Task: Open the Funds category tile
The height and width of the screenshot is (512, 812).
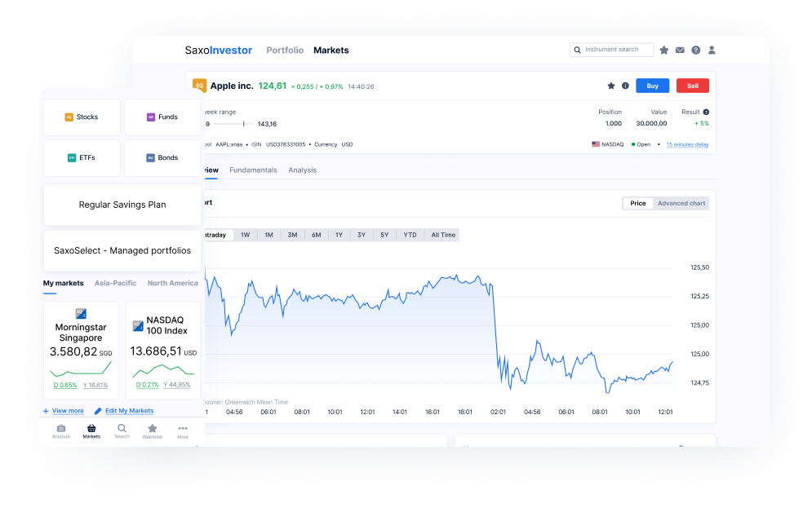Action: (162, 117)
